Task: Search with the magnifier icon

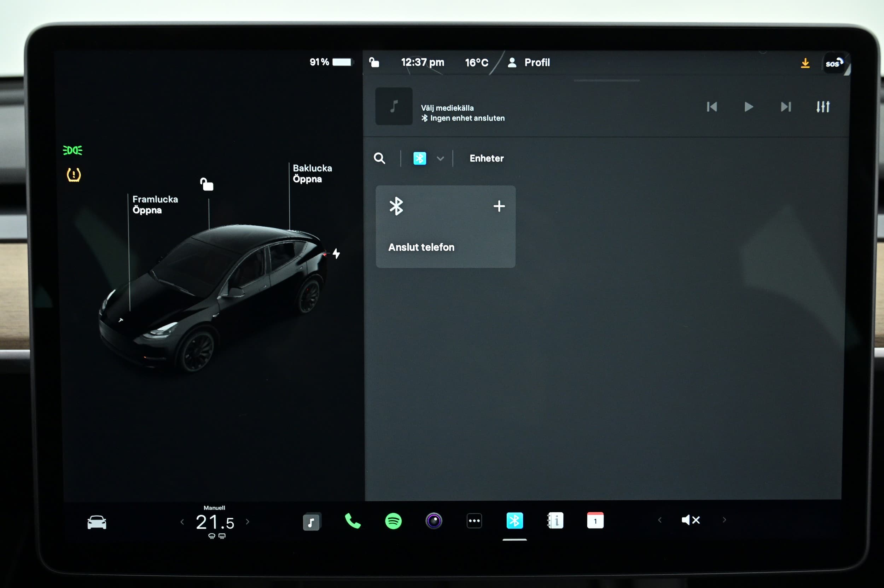Action: click(x=379, y=158)
